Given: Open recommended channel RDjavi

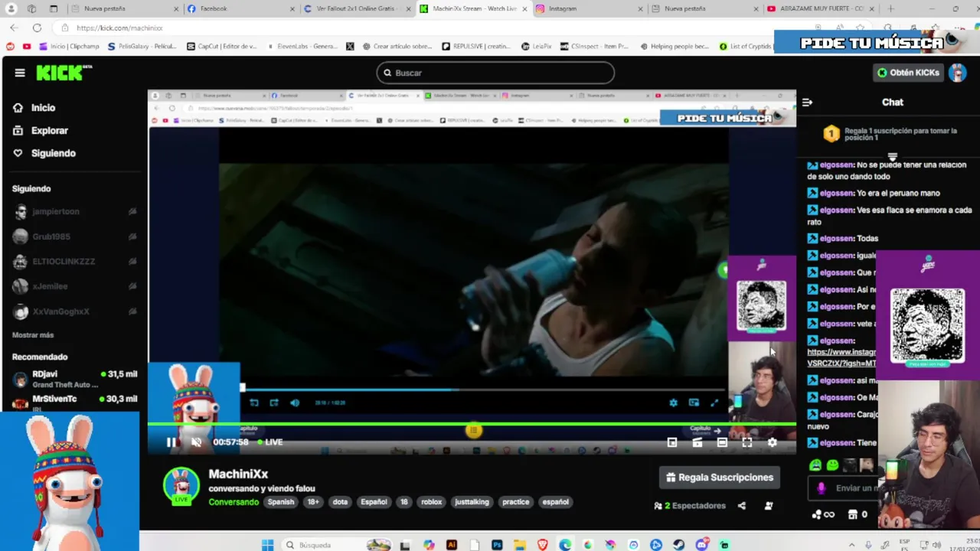Looking at the screenshot, I should (x=73, y=379).
